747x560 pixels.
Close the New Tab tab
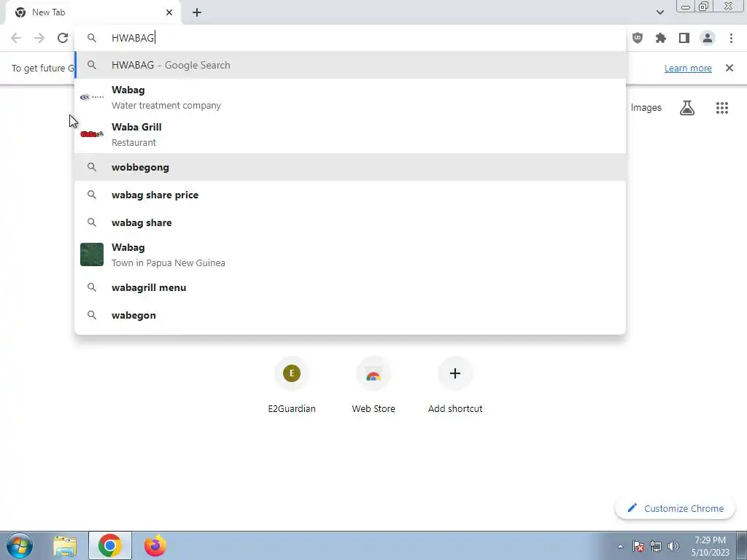click(169, 12)
